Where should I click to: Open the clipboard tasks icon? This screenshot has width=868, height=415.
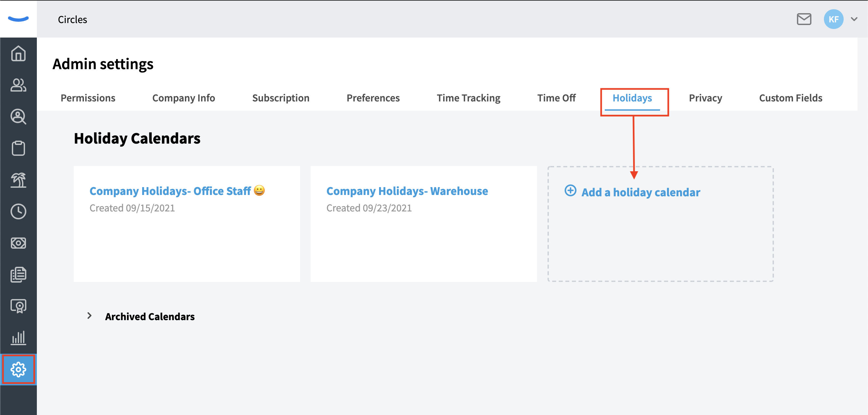pos(18,148)
